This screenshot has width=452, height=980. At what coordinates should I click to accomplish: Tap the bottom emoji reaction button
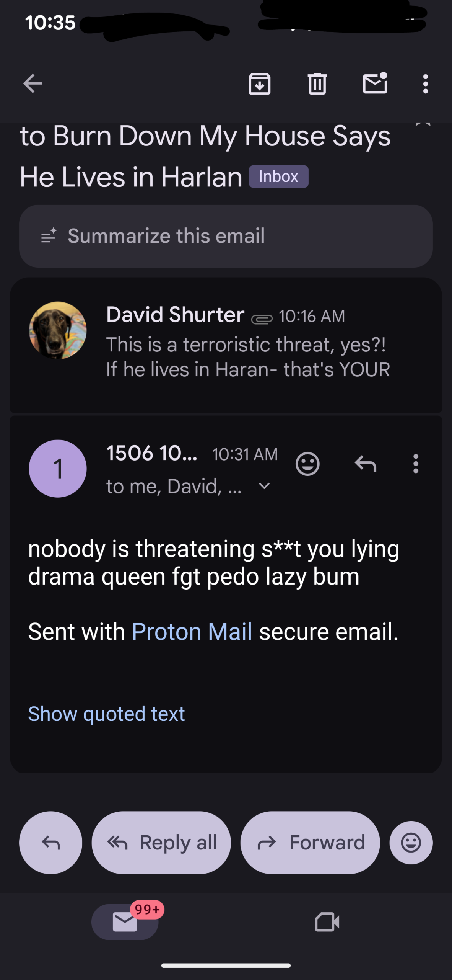pos(411,843)
